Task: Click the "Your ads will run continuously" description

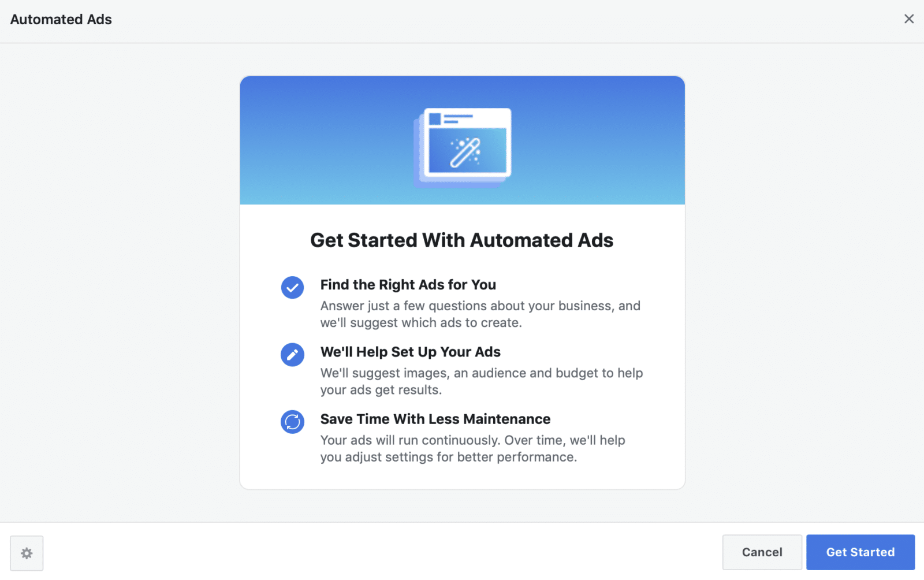Action: tap(472, 448)
